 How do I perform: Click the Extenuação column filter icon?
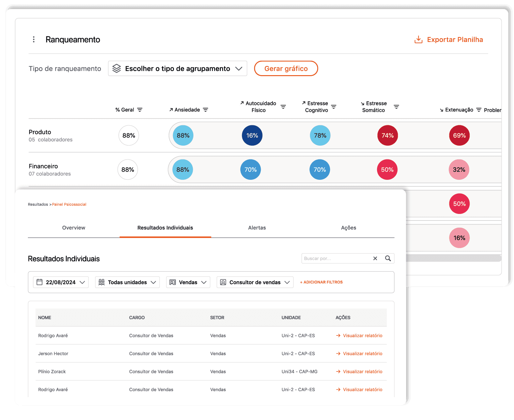pos(479,110)
